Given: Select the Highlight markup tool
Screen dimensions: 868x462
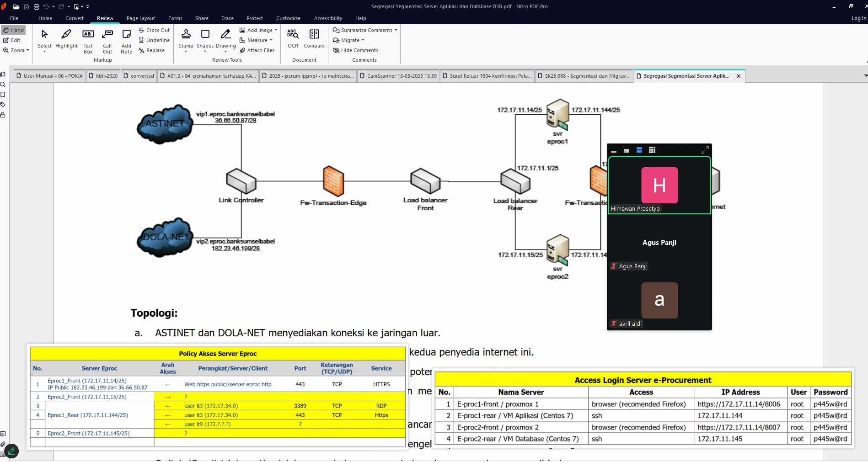Looking at the screenshot, I should (x=66, y=39).
